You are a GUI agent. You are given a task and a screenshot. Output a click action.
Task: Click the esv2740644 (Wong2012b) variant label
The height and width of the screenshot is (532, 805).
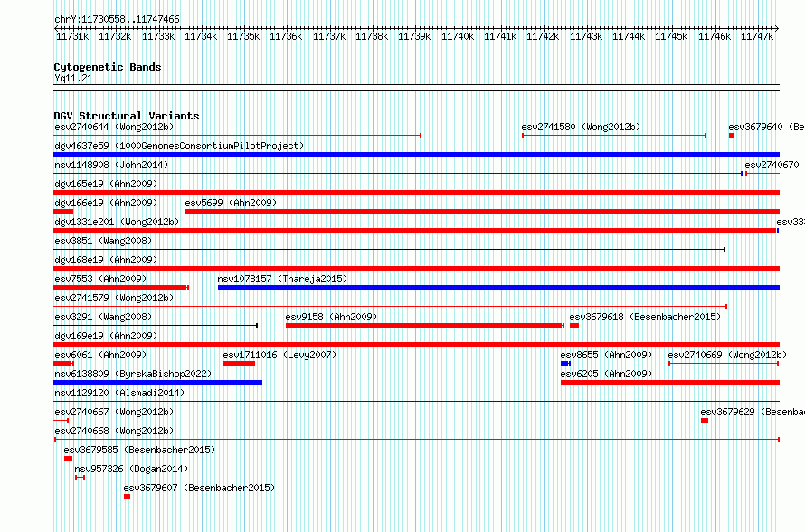pos(114,127)
